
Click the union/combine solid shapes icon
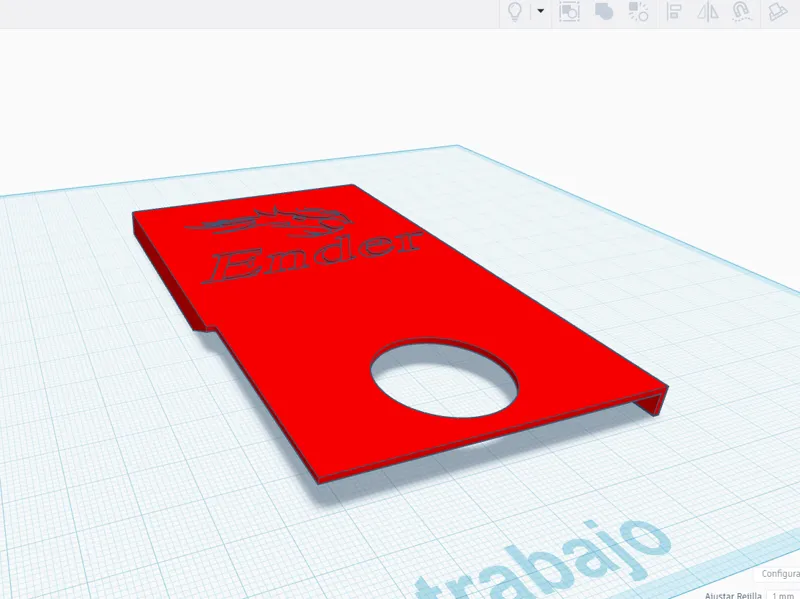[604, 11]
